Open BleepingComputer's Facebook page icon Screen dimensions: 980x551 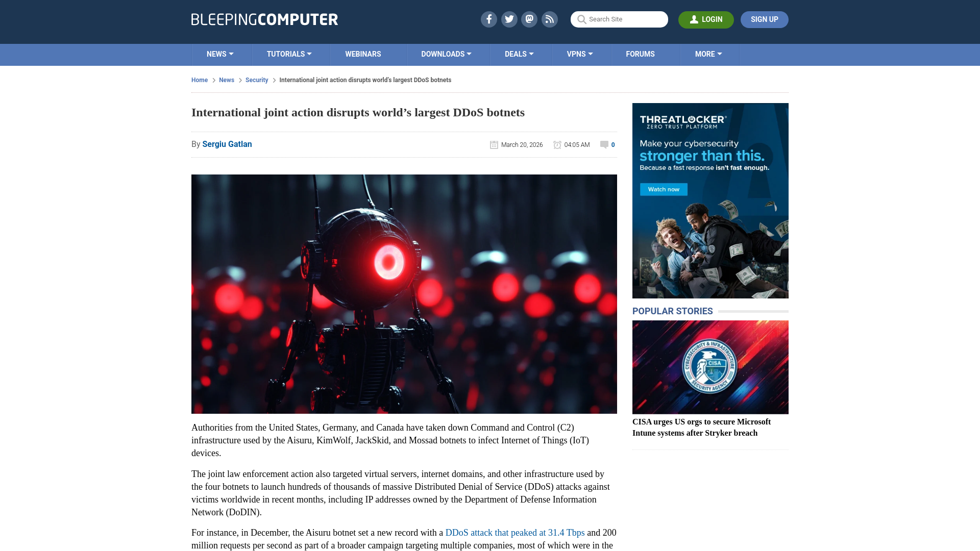(488, 19)
